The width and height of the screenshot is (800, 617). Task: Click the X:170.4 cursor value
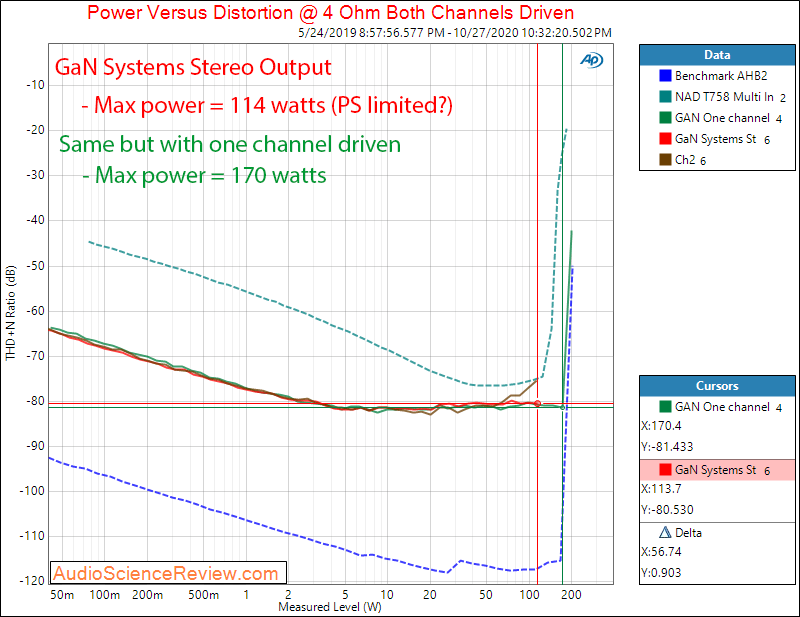point(661,426)
